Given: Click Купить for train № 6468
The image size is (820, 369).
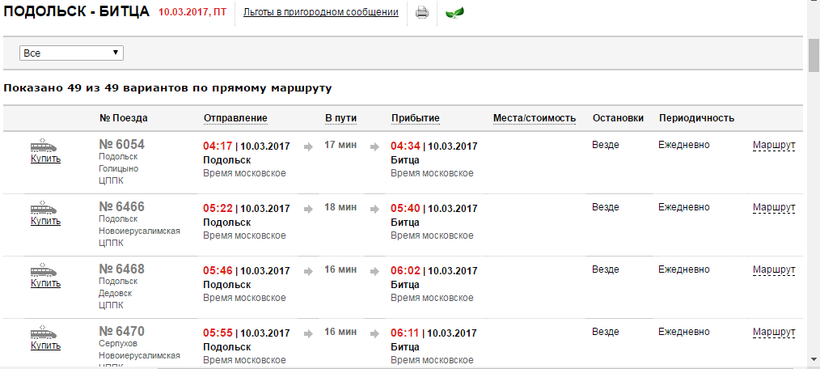Looking at the screenshot, I should pos(45,284).
